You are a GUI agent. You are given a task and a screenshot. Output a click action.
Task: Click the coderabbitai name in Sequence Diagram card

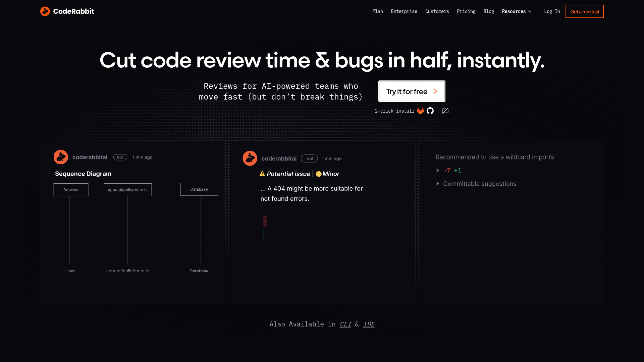coord(90,157)
